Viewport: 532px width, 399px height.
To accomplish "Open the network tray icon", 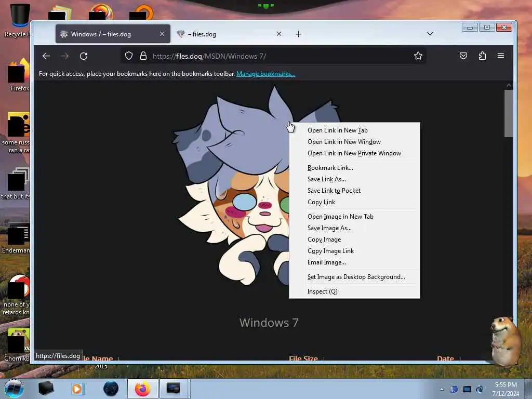I will (467, 389).
